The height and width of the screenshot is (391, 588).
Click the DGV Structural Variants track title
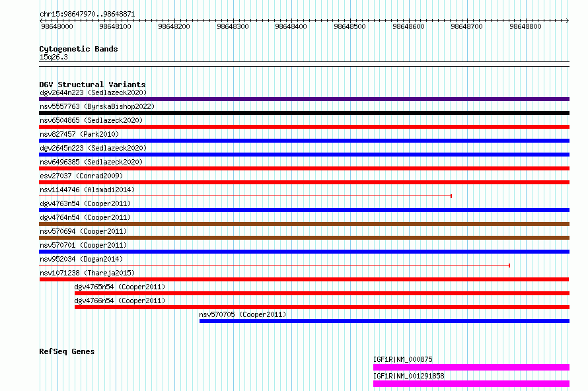tap(92, 85)
